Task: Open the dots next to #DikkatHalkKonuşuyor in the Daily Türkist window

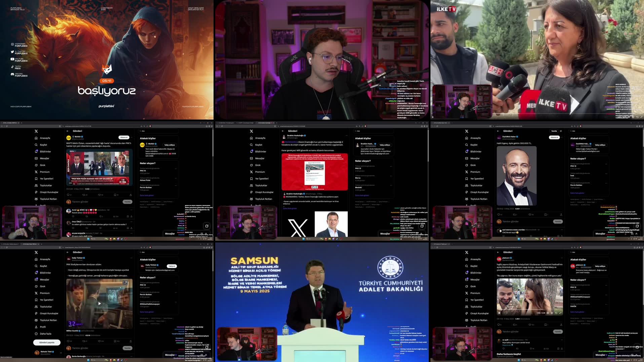Action: pyautogui.click(x=176, y=302)
